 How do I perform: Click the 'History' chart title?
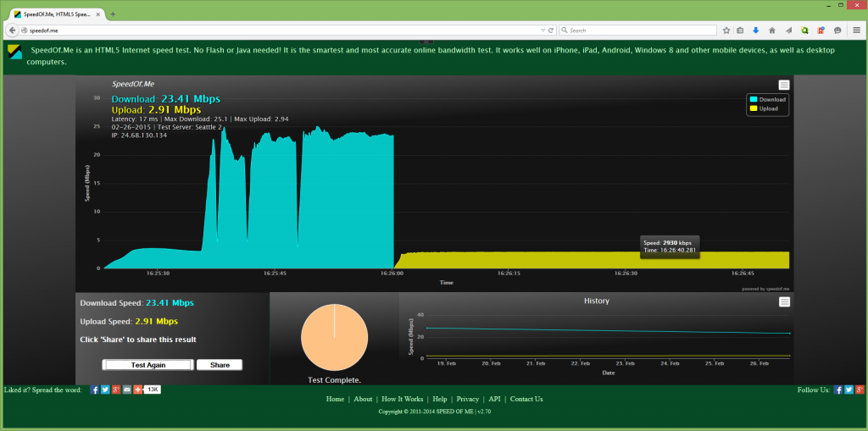click(596, 301)
